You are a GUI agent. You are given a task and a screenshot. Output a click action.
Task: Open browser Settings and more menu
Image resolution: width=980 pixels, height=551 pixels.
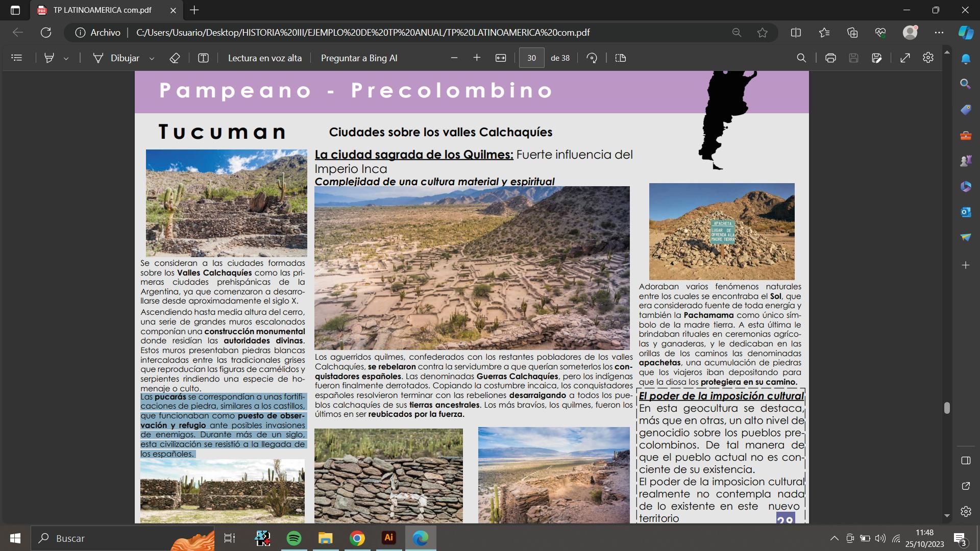939,33
